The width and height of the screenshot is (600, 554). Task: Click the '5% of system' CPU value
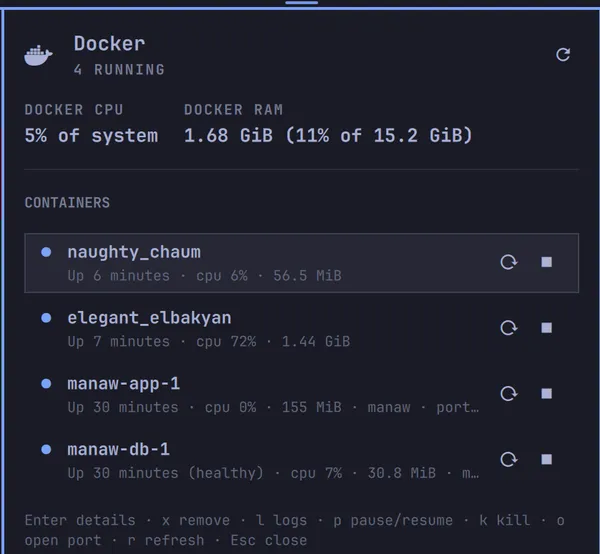coord(91,136)
